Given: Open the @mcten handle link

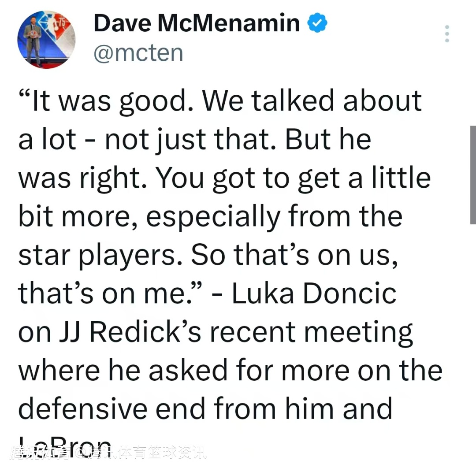Looking at the screenshot, I should pyautogui.click(x=138, y=53).
